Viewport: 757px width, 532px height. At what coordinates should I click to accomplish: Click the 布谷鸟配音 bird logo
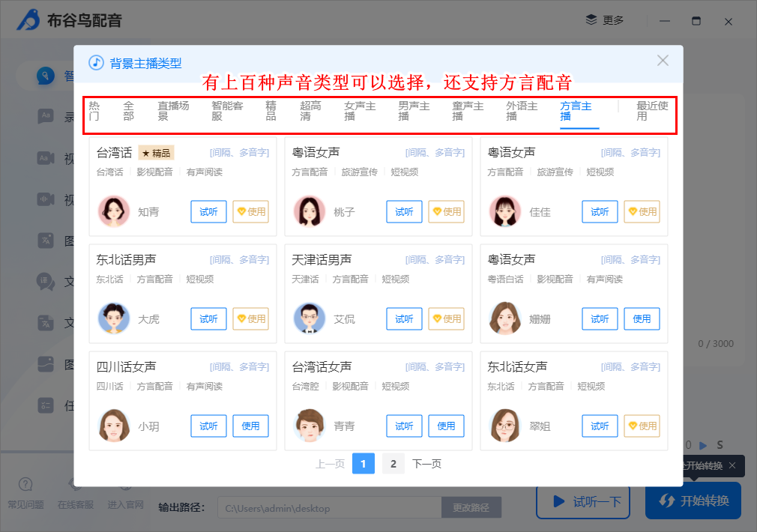[x=28, y=19]
